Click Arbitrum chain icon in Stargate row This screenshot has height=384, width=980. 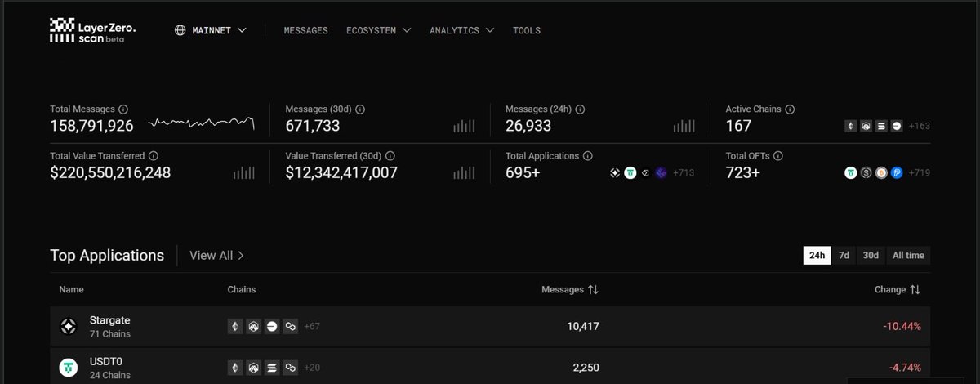(x=253, y=326)
